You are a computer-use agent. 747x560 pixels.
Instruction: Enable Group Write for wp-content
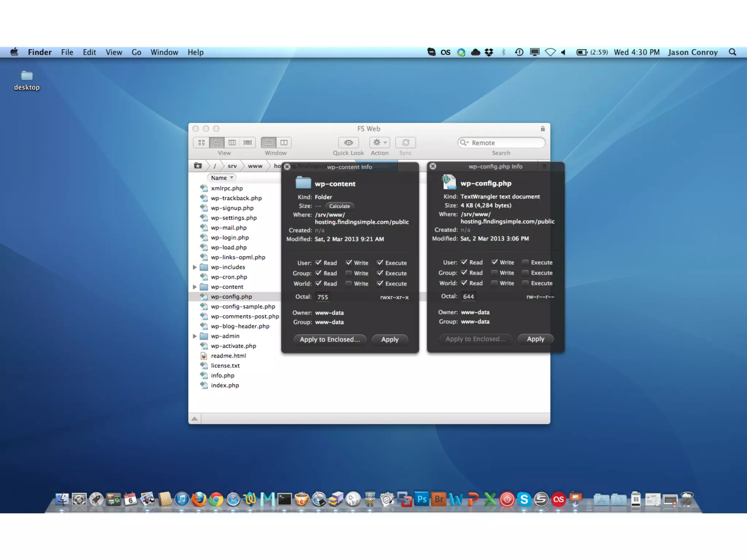(x=349, y=273)
